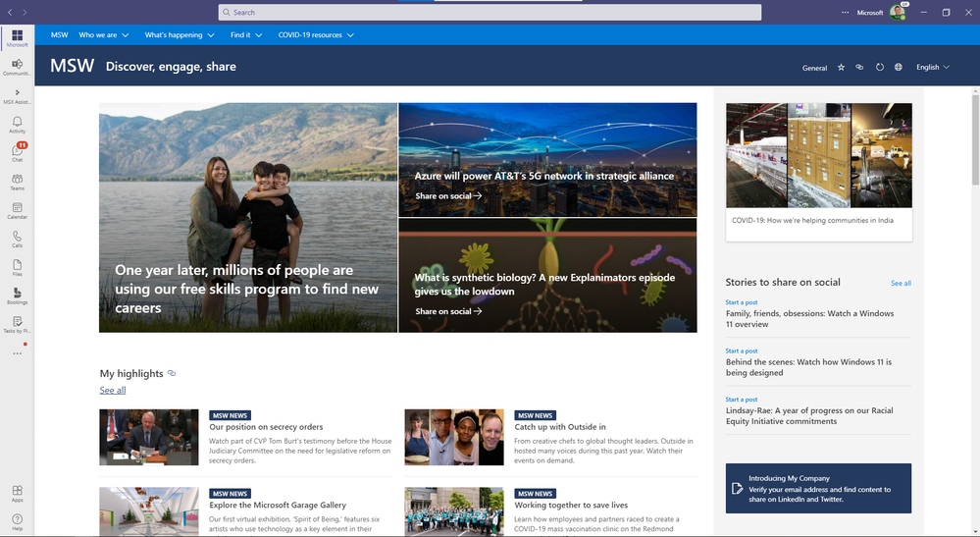
Task: Click the Introducing My Company banner
Action: 819,488
